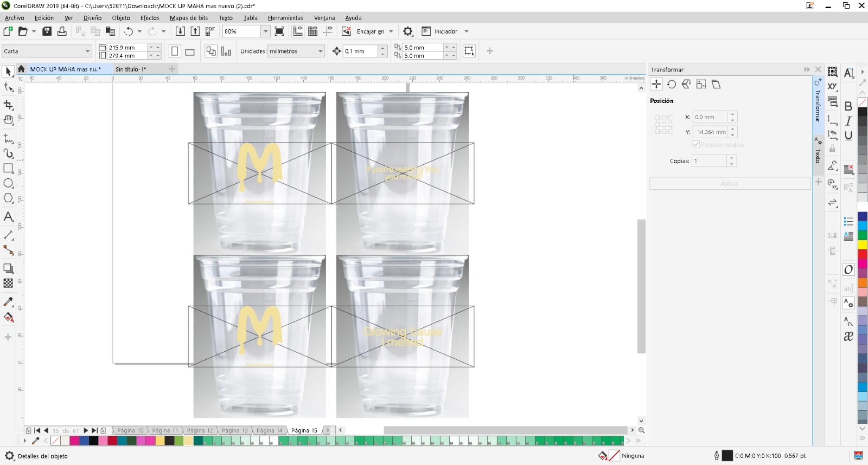Open the Herramientas menu
The image size is (868, 465).
(285, 18)
